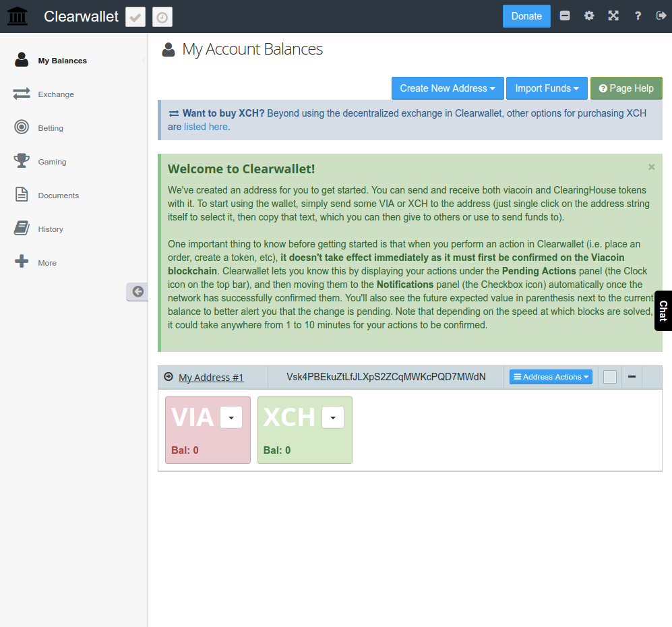Open the Create New Address dropdown
The height and width of the screenshot is (627, 672).
click(448, 88)
